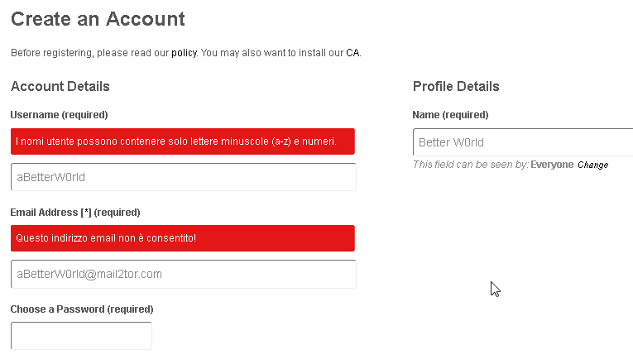Click the red username error banner
Image resolution: width=633 pixels, height=364 pixels.
[x=183, y=141]
